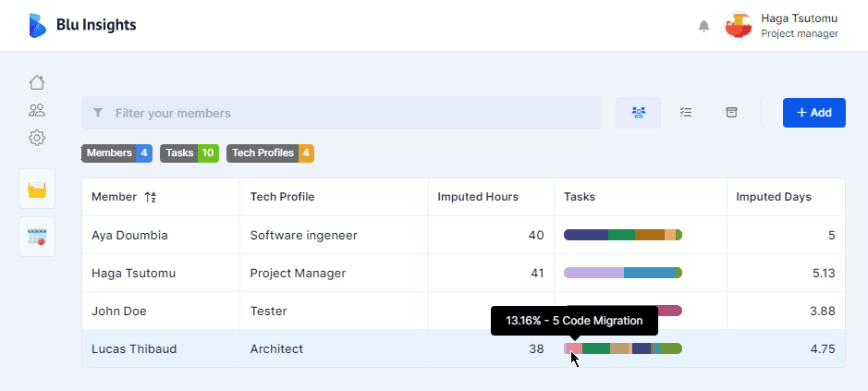
Task: Click the Blu Insights logo icon
Action: pos(38,26)
